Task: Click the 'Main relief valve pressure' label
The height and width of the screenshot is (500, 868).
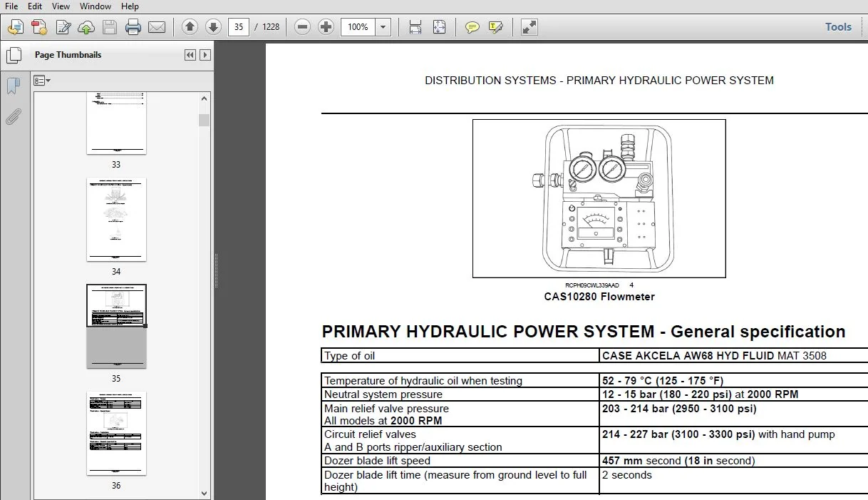Action: pos(387,409)
